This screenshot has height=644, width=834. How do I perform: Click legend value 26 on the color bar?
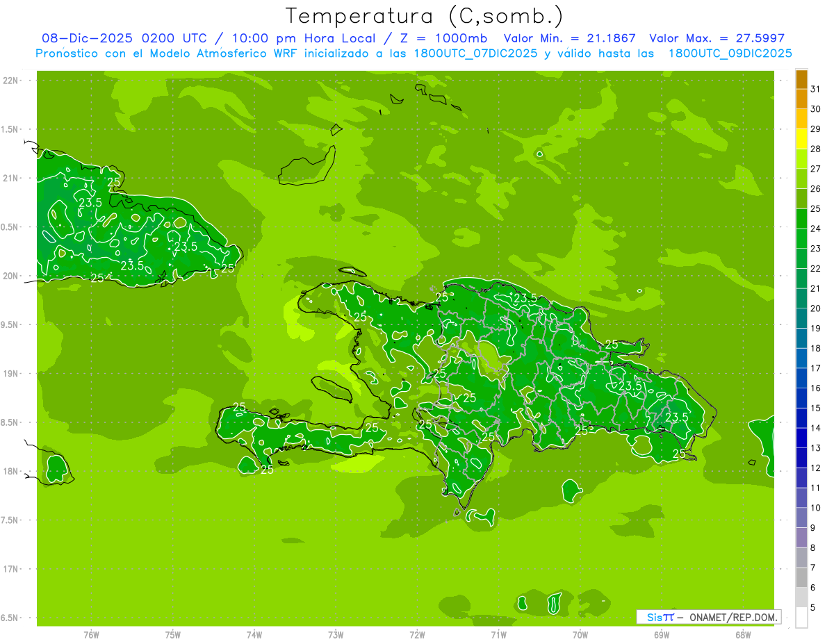816,189
